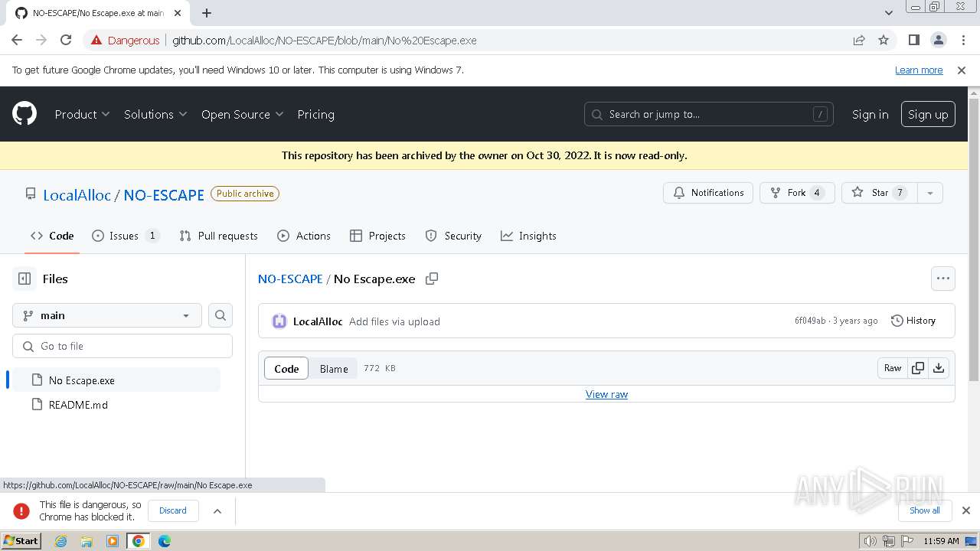The image size is (980, 551).
Task: Focus the Go to file input
Action: pyautogui.click(x=122, y=346)
